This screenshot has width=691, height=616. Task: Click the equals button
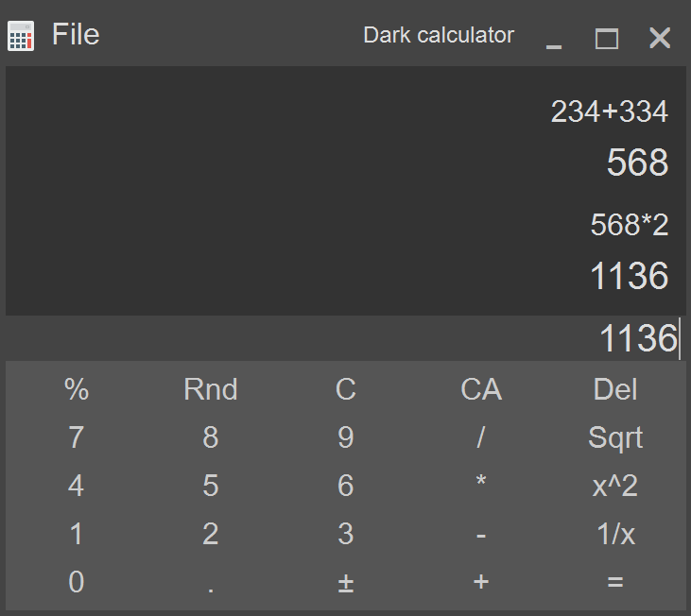pyautogui.click(x=615, y=582)
